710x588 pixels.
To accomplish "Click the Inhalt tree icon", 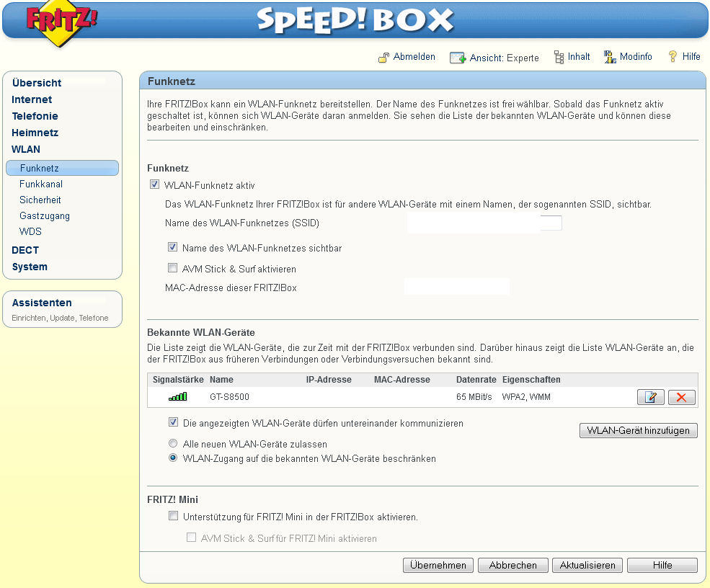I will click(x=559, y=57).
